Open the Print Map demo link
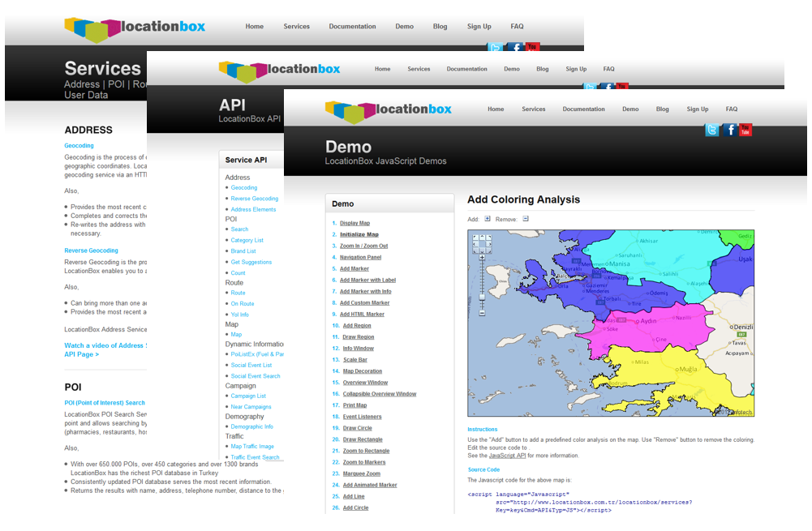This screenshot has width=812, height=531. coord(354,405)
